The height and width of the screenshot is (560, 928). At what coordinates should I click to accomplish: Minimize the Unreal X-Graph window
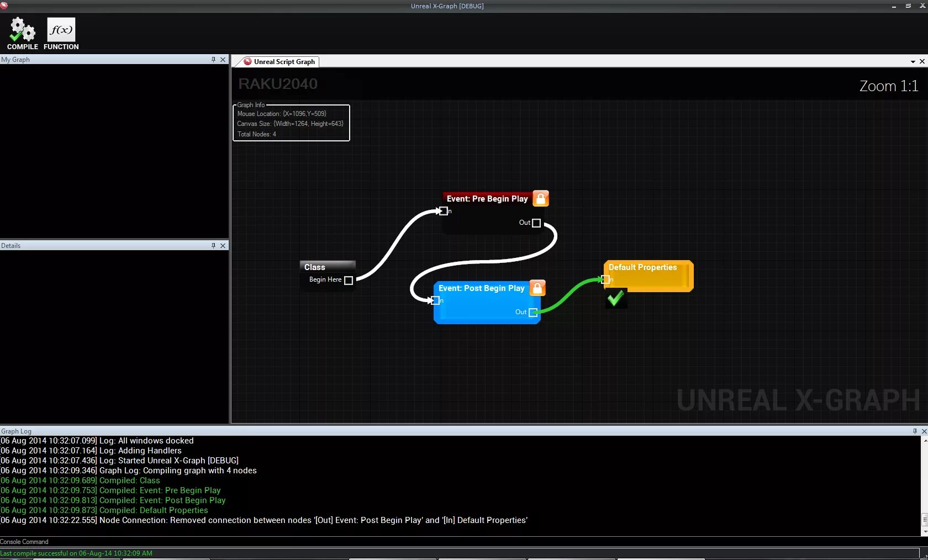(x=894, y=6)
